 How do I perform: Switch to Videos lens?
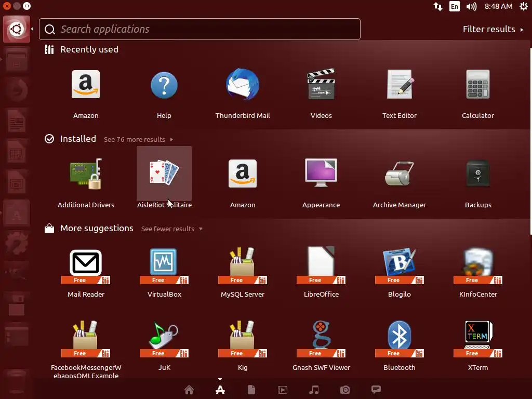point(283,390)
